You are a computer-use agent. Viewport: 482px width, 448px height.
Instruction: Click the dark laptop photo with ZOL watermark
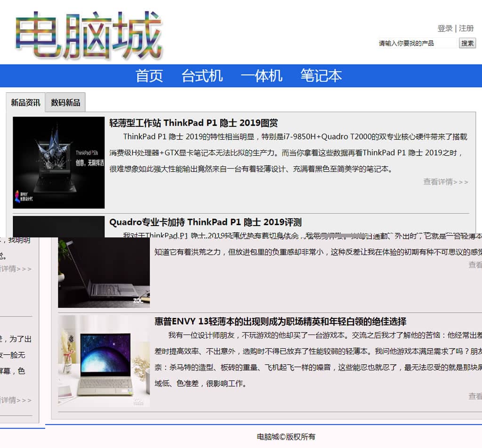pos(104,273)
